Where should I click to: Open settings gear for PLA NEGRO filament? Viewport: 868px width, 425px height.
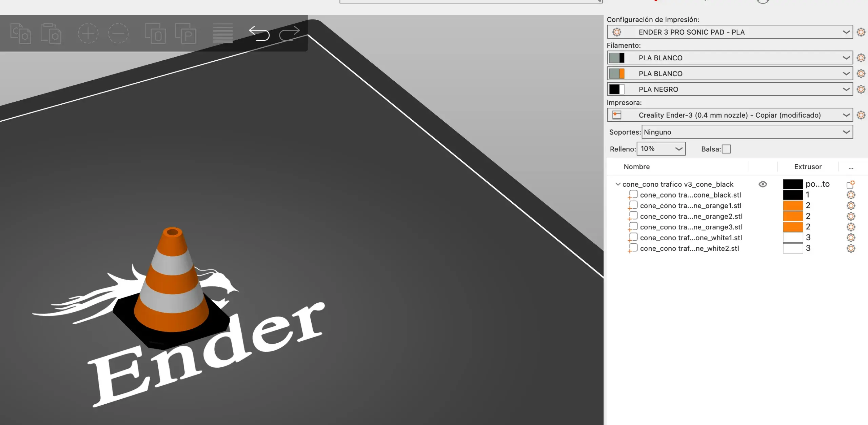(x=861, y=89)
